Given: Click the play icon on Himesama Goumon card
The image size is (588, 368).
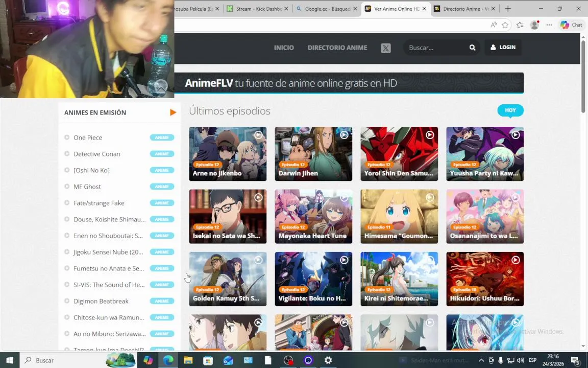Looking at the screenshot, I should click(430, 197).
